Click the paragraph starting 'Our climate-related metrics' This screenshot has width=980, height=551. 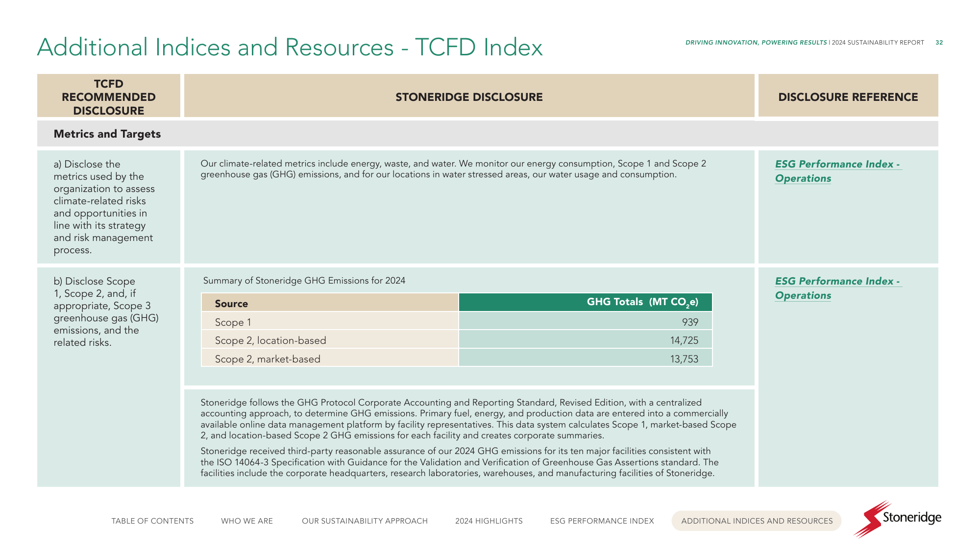(453, 169)
